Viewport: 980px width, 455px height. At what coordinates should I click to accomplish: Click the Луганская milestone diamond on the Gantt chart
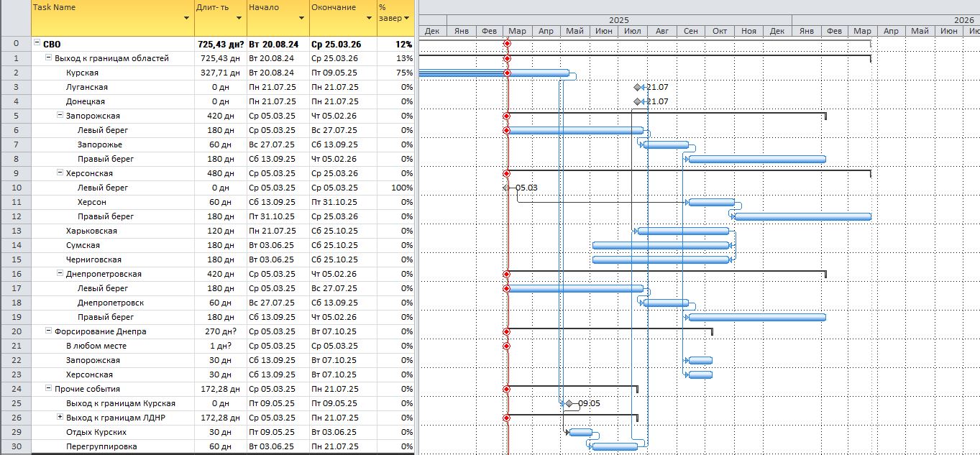(637, 87)
